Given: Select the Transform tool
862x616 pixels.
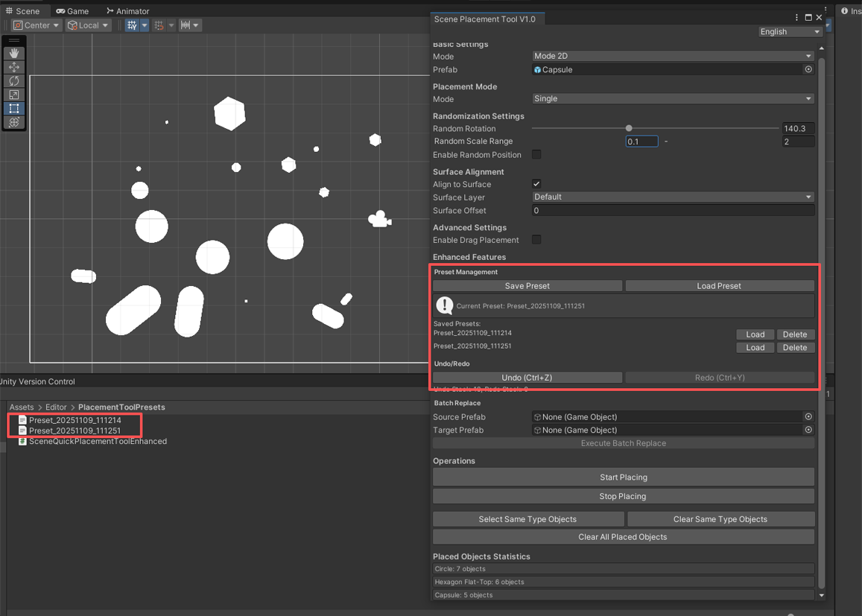Looking at the screenshot, I should [14, 122].
